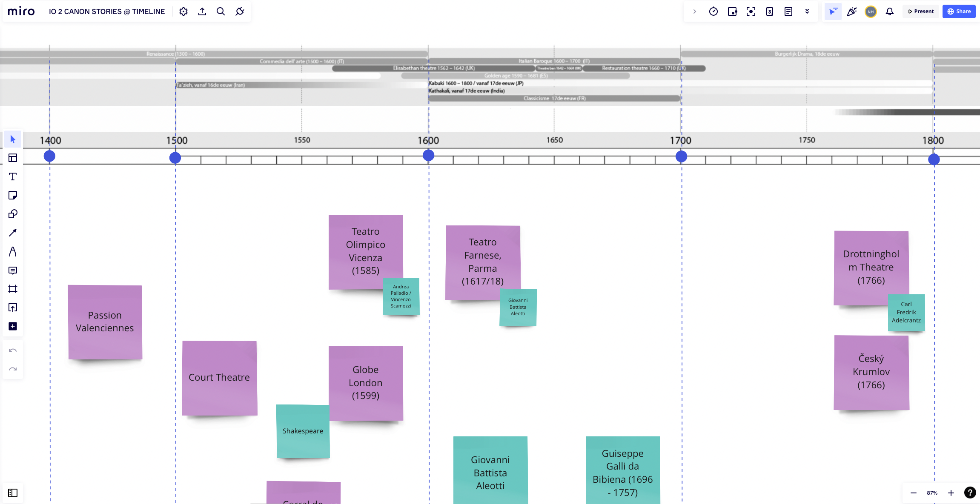980x504 pixels.
Task: Toggle the reactions party icon
Action: (x=851, y=11)
